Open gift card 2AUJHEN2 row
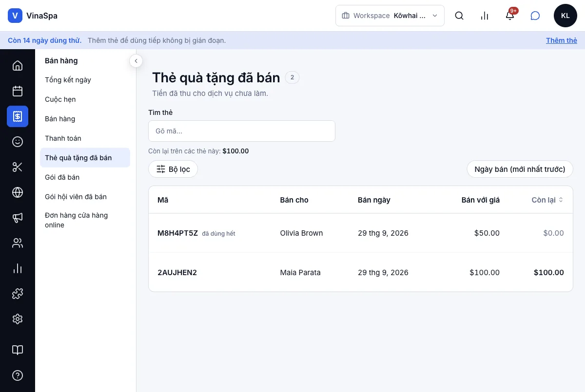Viewport: 585px width, 392px height. point(361,272)
